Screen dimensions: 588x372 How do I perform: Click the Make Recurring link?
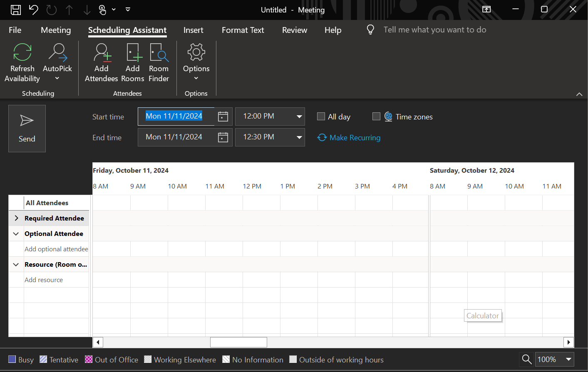[355, 138]
